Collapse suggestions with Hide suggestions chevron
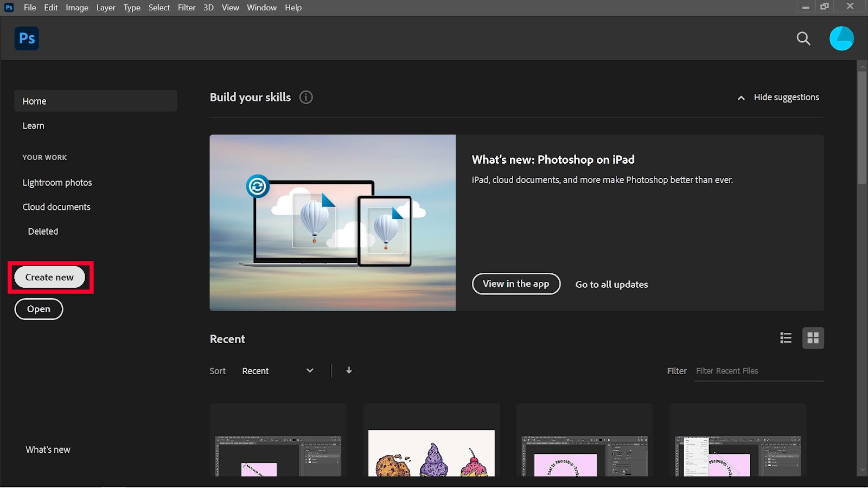The image size is (868, 488). tap(741, 98)
